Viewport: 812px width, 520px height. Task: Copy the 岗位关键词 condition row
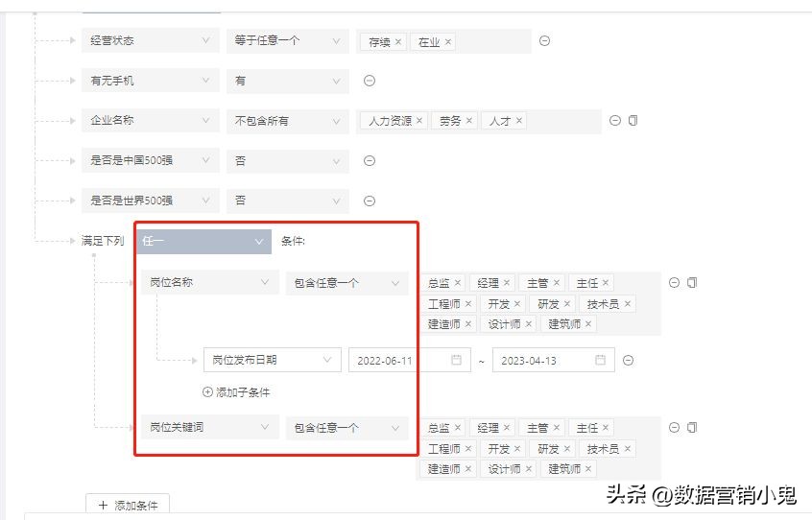692,427
